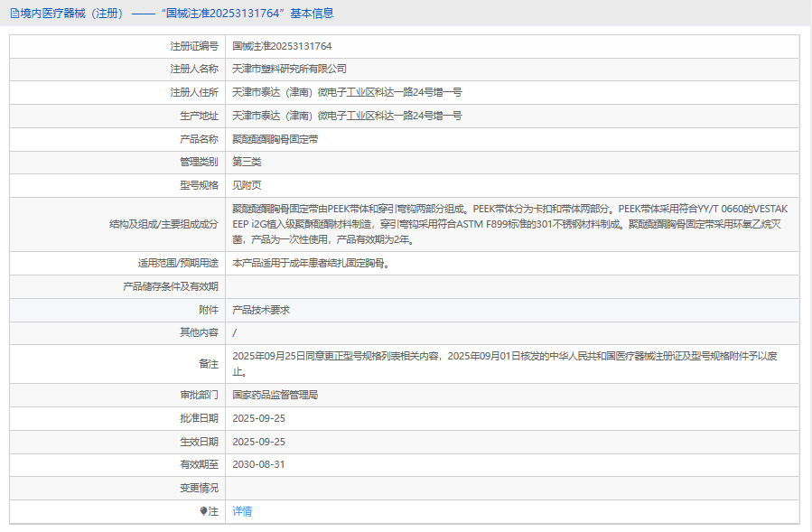Select the registration number 国械注准20253131764 cell
812x532 pixels.
282,46
